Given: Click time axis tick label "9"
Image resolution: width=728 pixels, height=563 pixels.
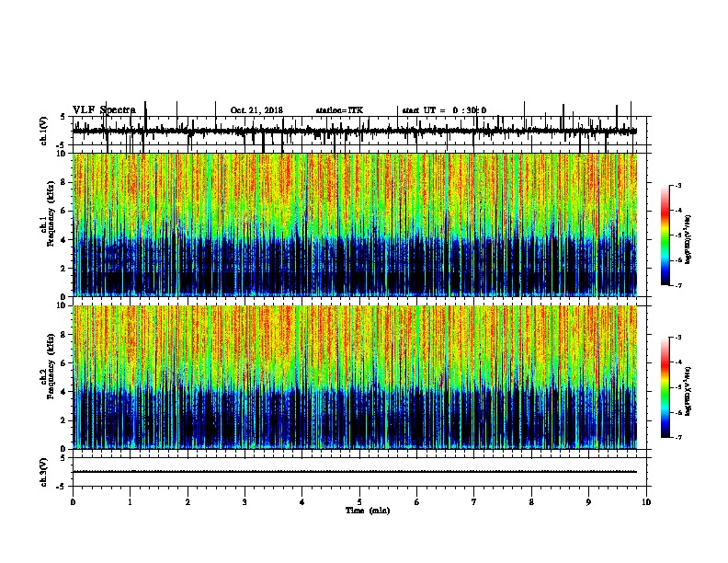Looking at the screenshot, I should pyautogui.click(x=588, y=501).
